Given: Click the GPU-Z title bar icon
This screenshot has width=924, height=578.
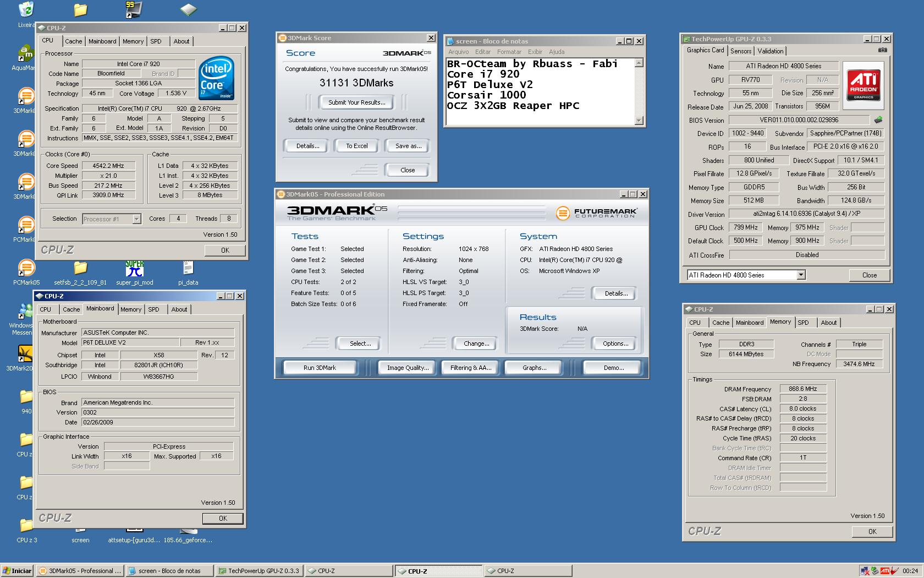Looking at the screenshot, I should (686, 39).
